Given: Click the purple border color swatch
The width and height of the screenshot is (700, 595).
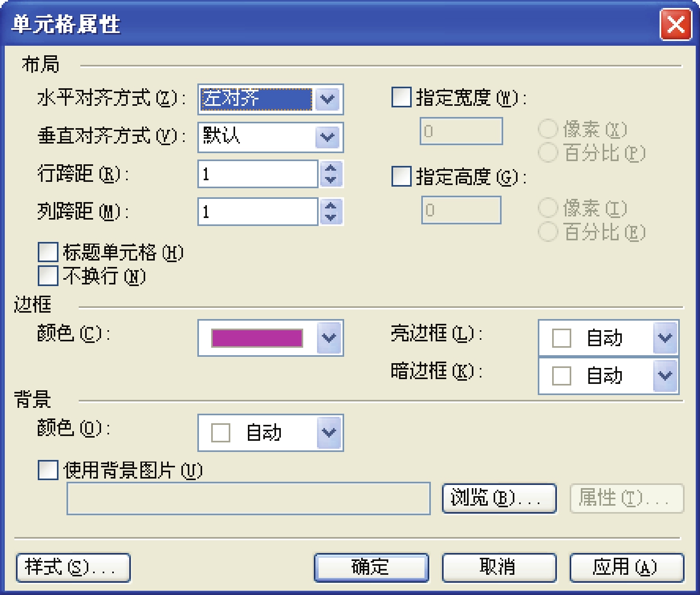Looking at the screenshot, I should pyautogui.click(x=257, y=338).
